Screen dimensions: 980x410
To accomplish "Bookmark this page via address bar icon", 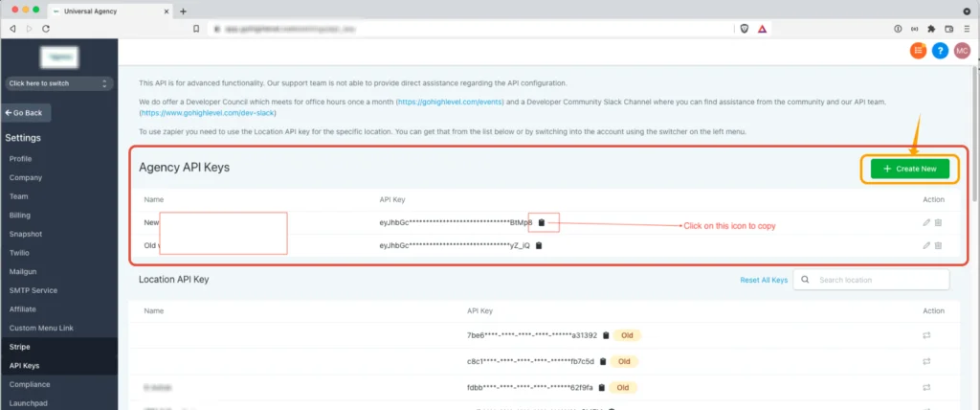I will 195,29.
